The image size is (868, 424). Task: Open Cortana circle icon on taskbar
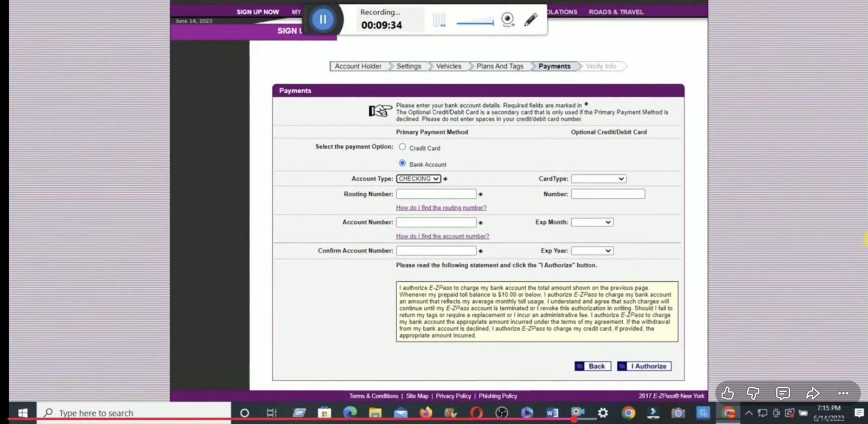245,413
